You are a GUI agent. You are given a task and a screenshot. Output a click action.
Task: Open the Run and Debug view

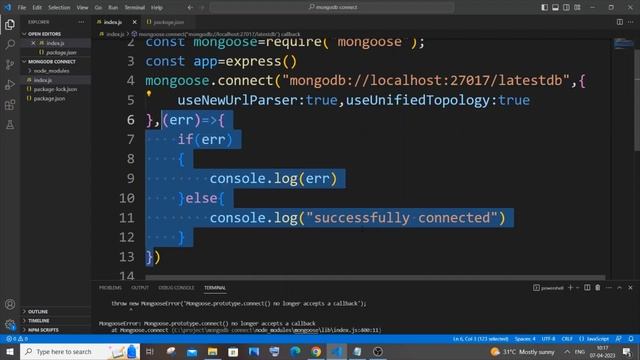pyautogui.click(x=10, y=84)
